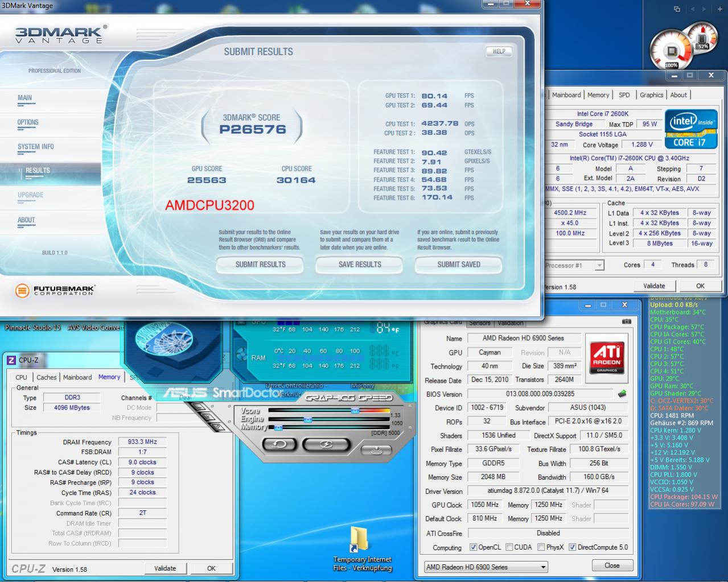This screenshot has width=728, height=582.
Task: Open the AMD Radeon HD 6900 Series dropdown
Action: 486,567
